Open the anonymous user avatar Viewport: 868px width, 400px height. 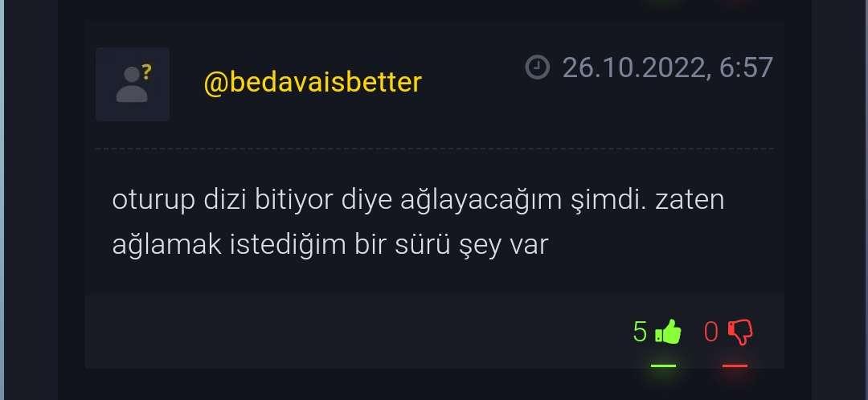pyautogui.click(x=133, y=84)
